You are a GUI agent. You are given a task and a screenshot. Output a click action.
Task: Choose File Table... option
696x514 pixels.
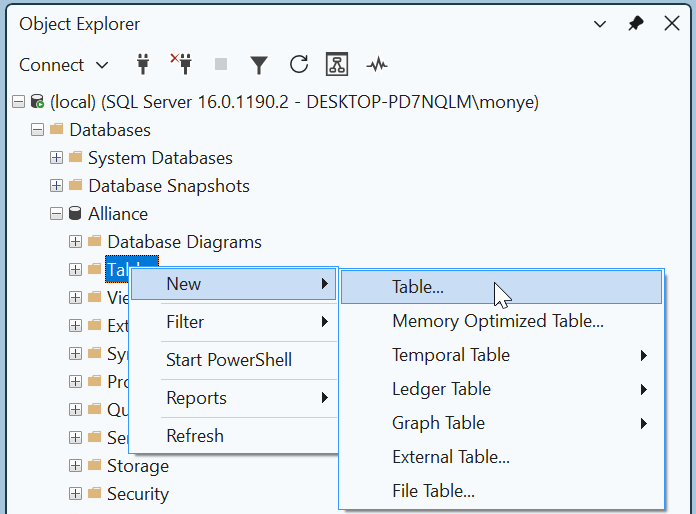click(x=502, y=491)
